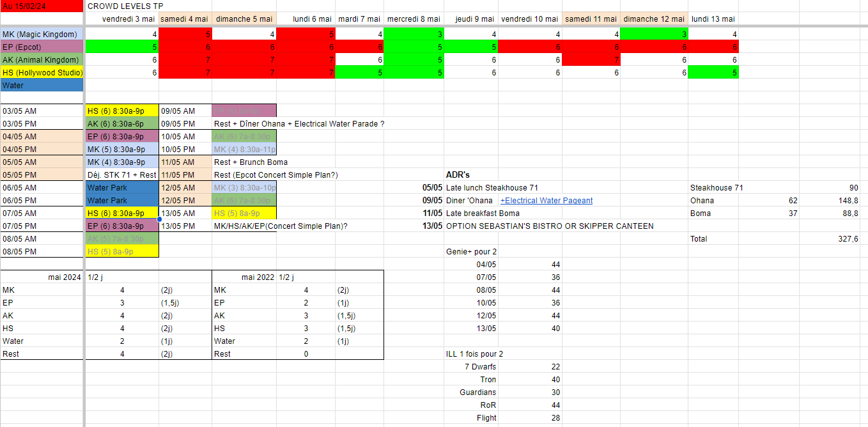Select the dimanche 12 mai header cell
868x427 pixels.
click(x=653, y=19)
